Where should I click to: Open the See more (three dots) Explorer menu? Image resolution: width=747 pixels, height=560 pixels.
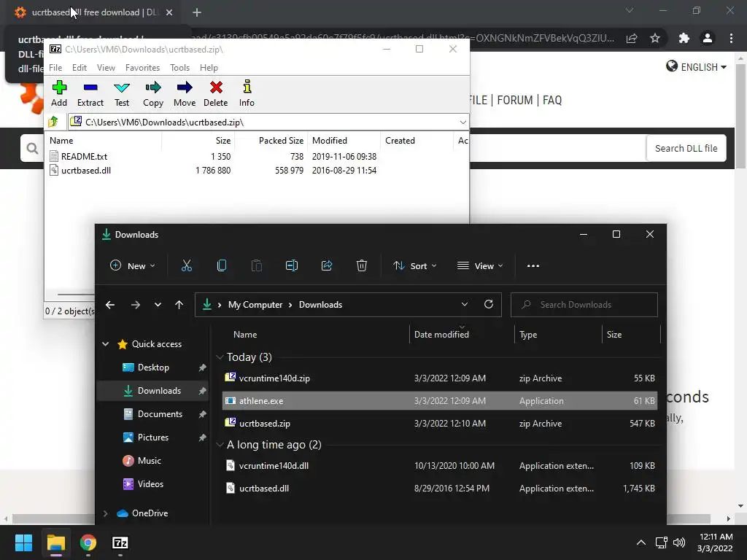pos(533,265)
